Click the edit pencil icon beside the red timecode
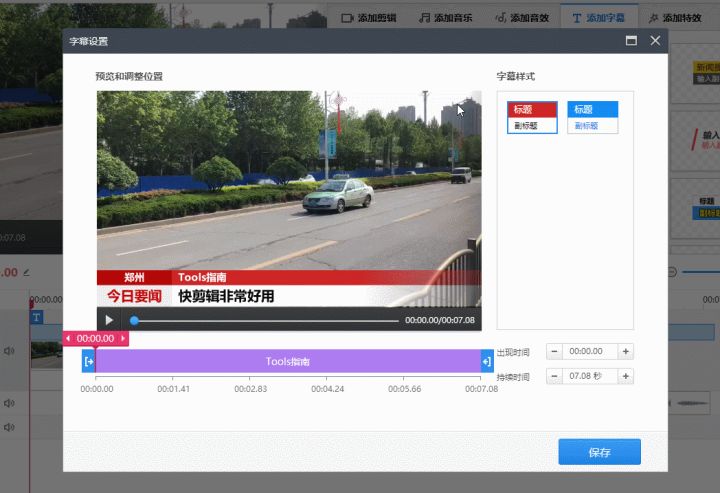720x493 pixels. coord(26,273)
